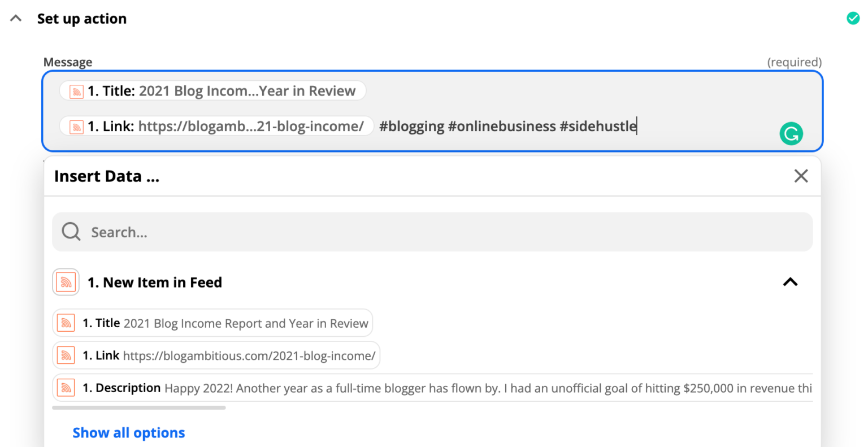This screenshot has height=447, width=868.
Task: Collapse the New Item in Feed group
Action: coord(790,282)
